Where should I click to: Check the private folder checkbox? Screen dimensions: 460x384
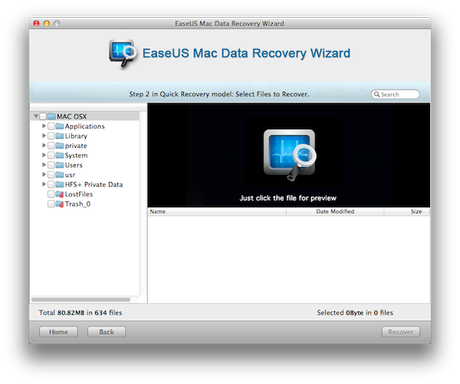(x=51, y=145)
